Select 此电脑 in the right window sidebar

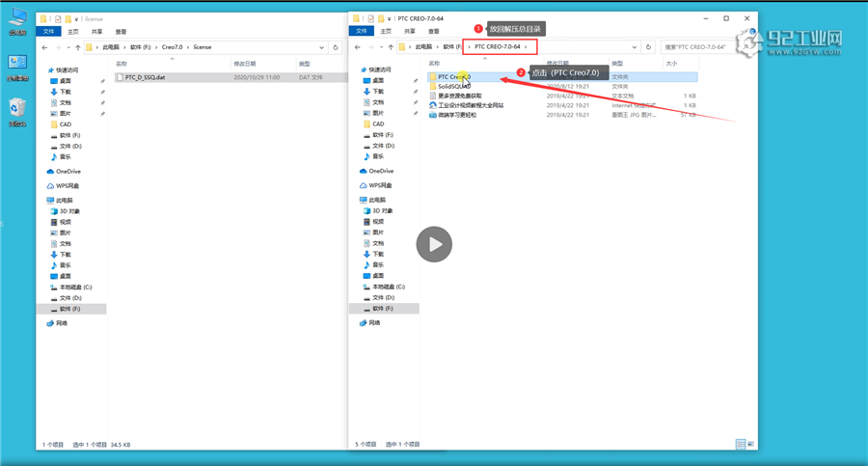coord(372,200)
